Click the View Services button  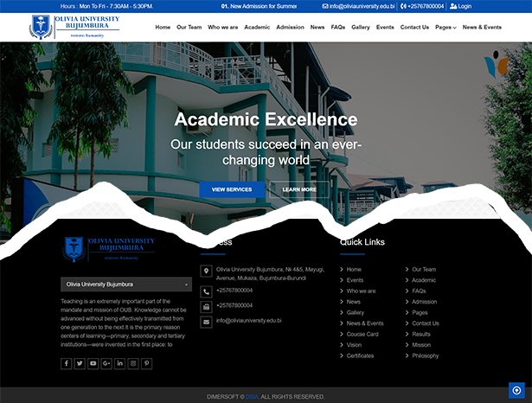232,189
